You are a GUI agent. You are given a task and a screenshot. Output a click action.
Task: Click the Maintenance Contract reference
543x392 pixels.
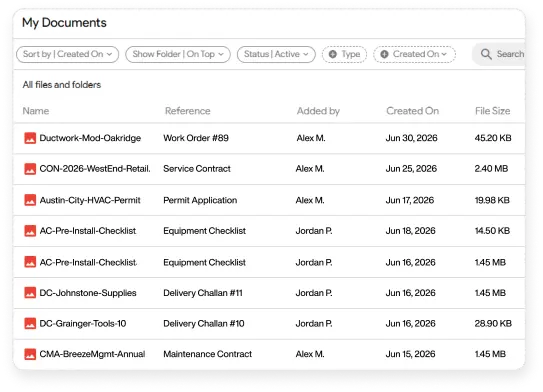[x=207, y=354]
